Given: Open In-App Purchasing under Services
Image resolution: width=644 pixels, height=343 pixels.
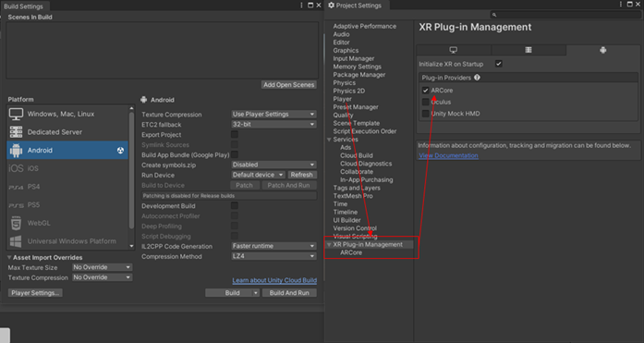Looking at the screenshot, I should pos(367,180).
